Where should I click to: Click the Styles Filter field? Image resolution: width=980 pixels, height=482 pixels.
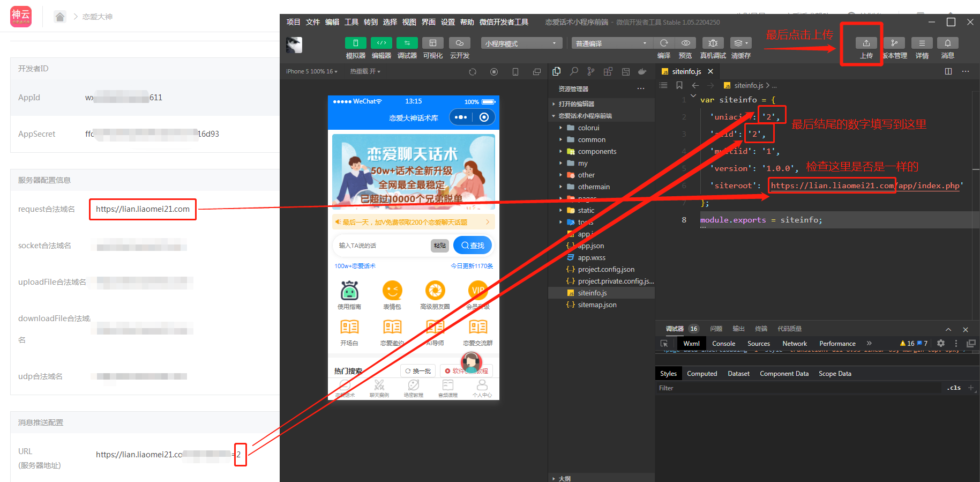coord(798,388)
